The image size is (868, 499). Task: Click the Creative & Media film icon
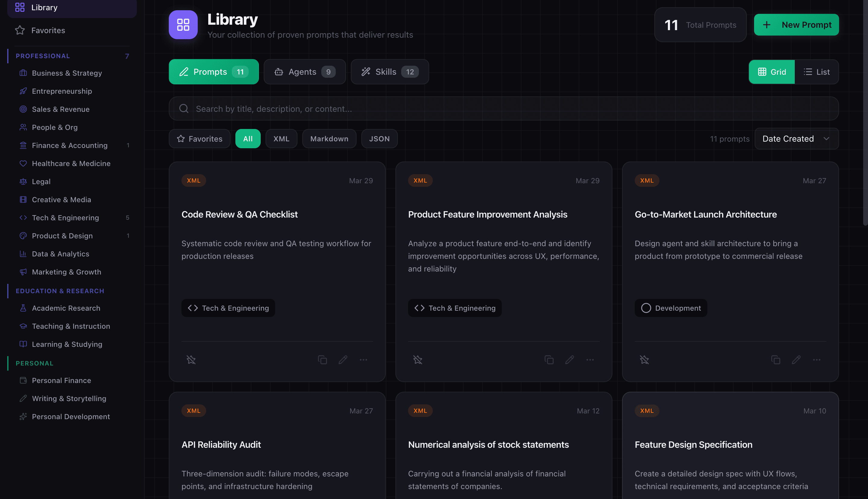(23, 199)
